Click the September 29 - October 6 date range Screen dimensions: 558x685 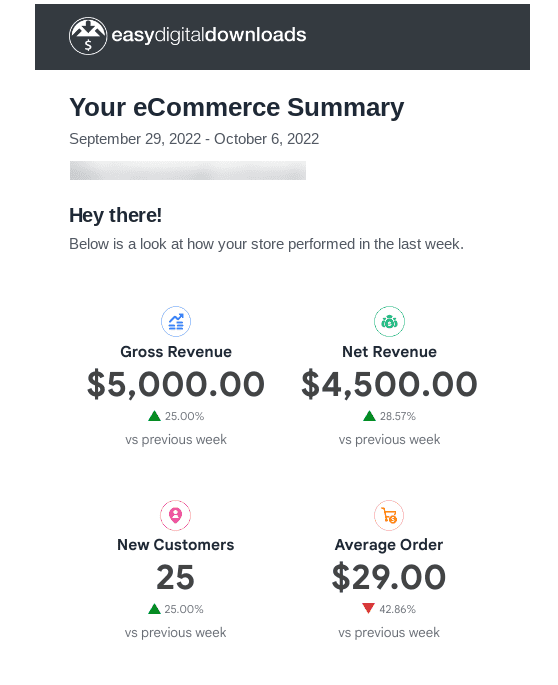tap(194, 139)
